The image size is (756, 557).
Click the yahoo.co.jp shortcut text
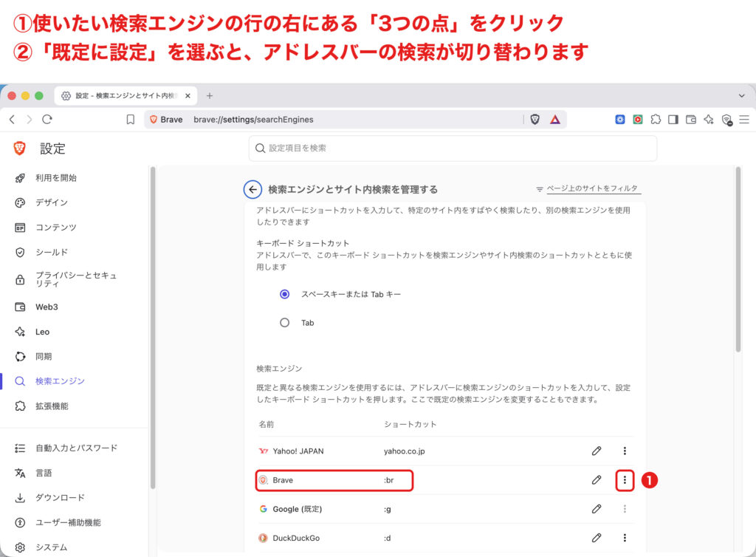(404, 451)
